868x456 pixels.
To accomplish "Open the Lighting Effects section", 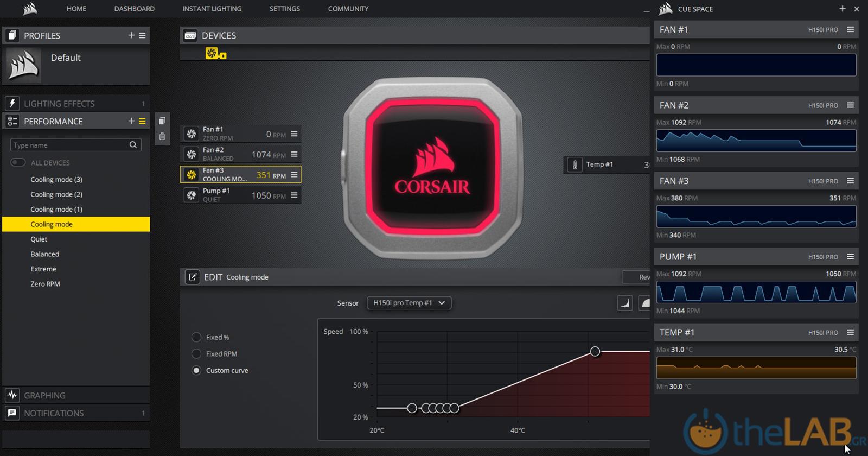I will point(76,103).
